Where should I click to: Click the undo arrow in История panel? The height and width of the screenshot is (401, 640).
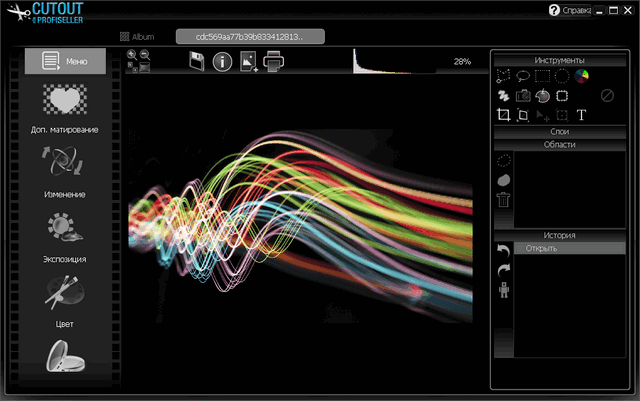tap(504, 250)
